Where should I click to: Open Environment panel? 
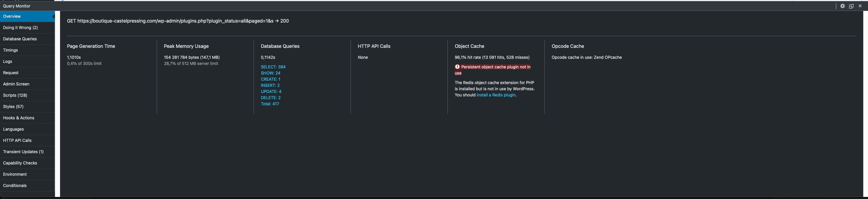tap(27, 174)
